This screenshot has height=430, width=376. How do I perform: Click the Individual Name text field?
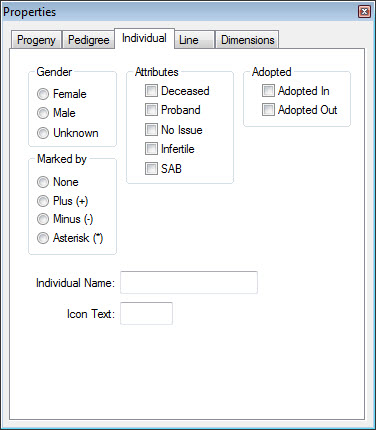189,283
